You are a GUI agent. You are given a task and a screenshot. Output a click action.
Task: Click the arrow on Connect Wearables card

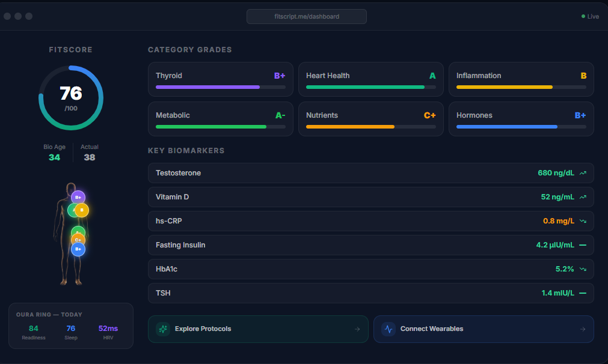click(582, 329)
